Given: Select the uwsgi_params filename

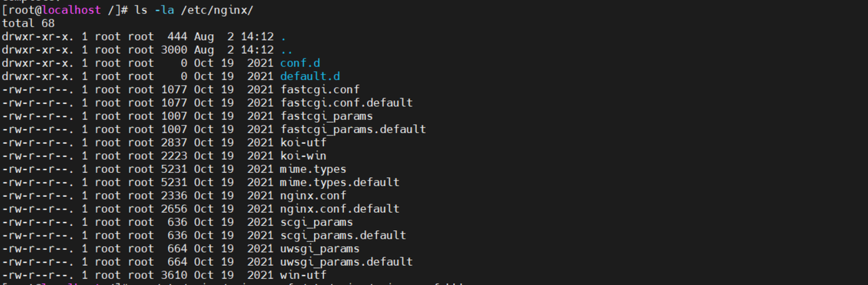Looking at the screenshot, I should coord(319,248).
